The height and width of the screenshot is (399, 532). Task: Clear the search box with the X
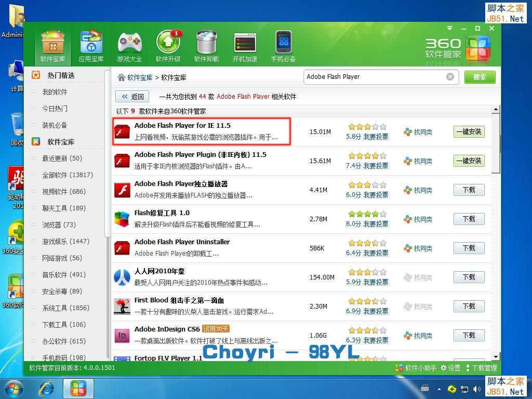(x=450, y=76)
